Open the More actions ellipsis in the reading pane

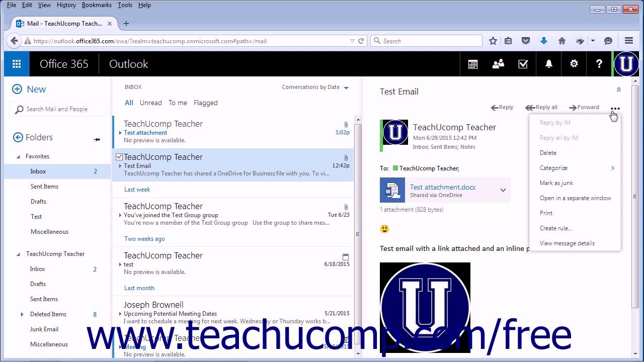point(615,108)
